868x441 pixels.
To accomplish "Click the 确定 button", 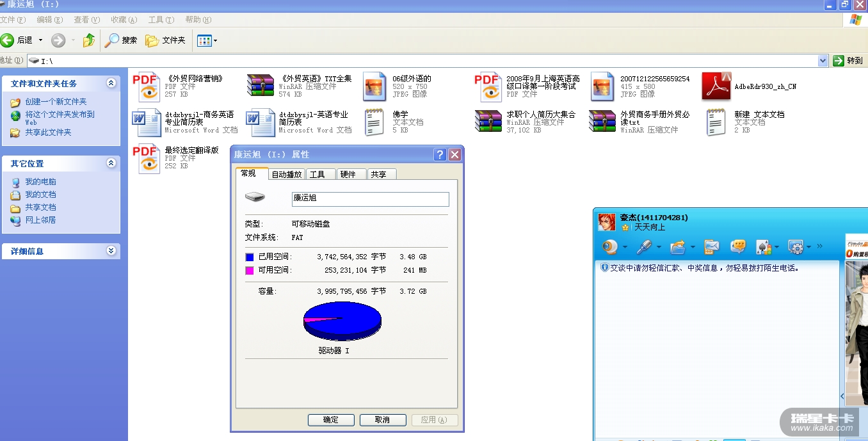I will 331,420.
